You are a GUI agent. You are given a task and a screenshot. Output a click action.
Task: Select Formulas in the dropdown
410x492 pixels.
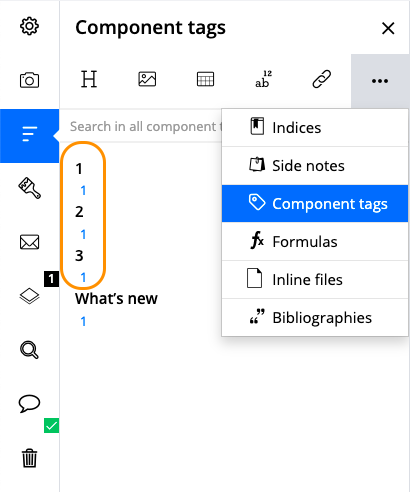[315, 241]
